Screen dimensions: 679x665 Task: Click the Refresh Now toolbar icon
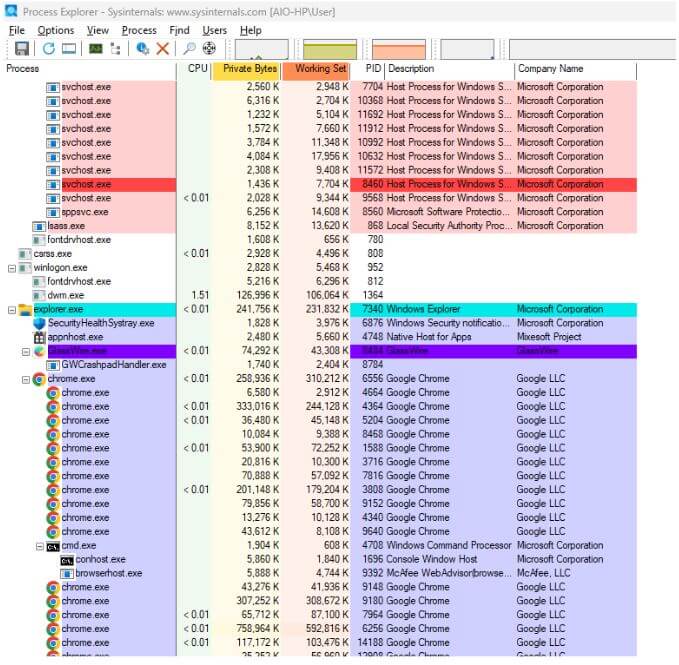point(48,48)
